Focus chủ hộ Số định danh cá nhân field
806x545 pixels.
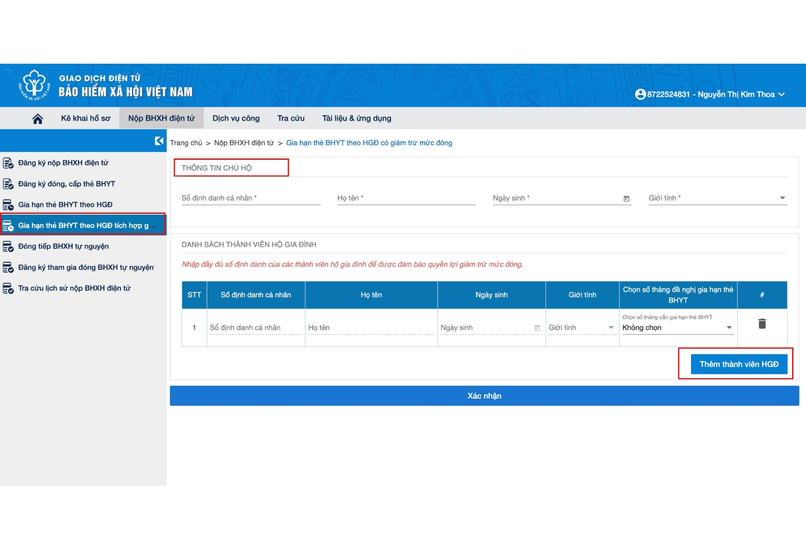251,198
